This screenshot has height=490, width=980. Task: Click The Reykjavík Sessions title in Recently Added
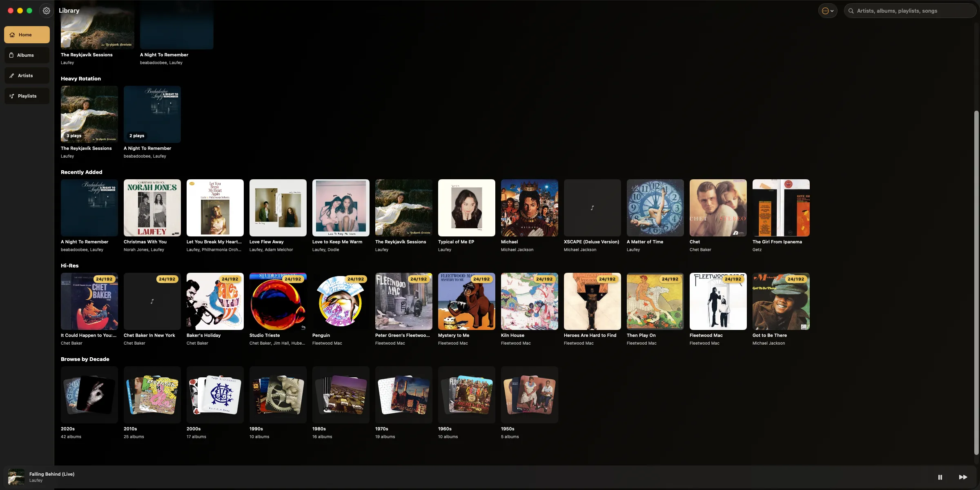401,242
